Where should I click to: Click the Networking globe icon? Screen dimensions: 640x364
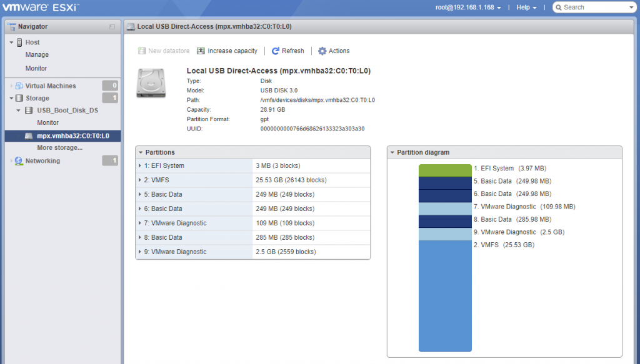[19, 161]
